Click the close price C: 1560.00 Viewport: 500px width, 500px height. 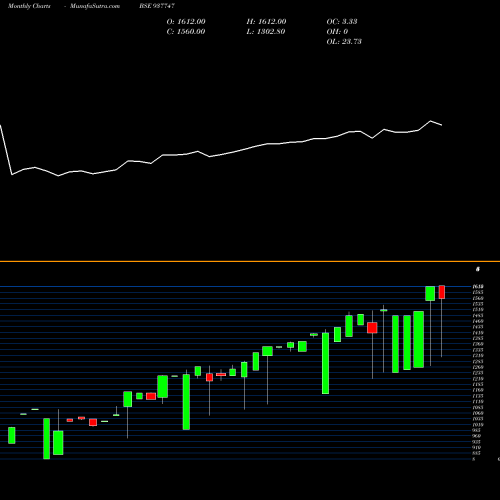[186, 32]
